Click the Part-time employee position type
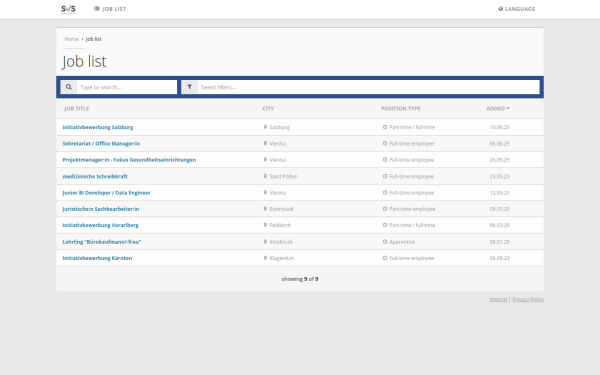Screen dimensions: 600x375 click(412, 209)
